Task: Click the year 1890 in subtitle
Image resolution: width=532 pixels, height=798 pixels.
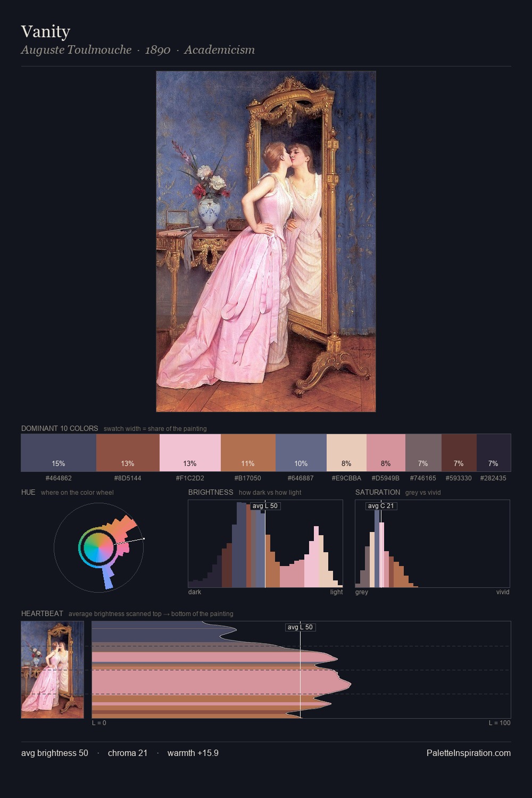Action: coord(157,50)
